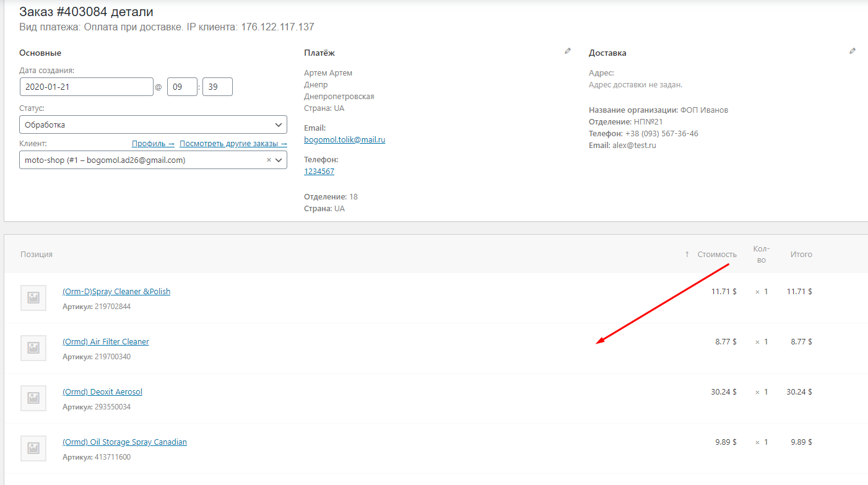Click phone link 1234567
The image size is (868, 485).
pyautogui.click(x=319, y=172)
